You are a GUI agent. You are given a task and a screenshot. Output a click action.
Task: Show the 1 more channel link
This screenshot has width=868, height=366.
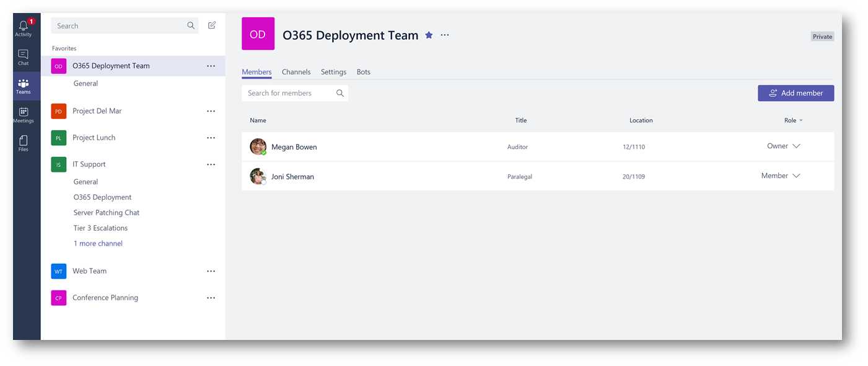point(98,243)
